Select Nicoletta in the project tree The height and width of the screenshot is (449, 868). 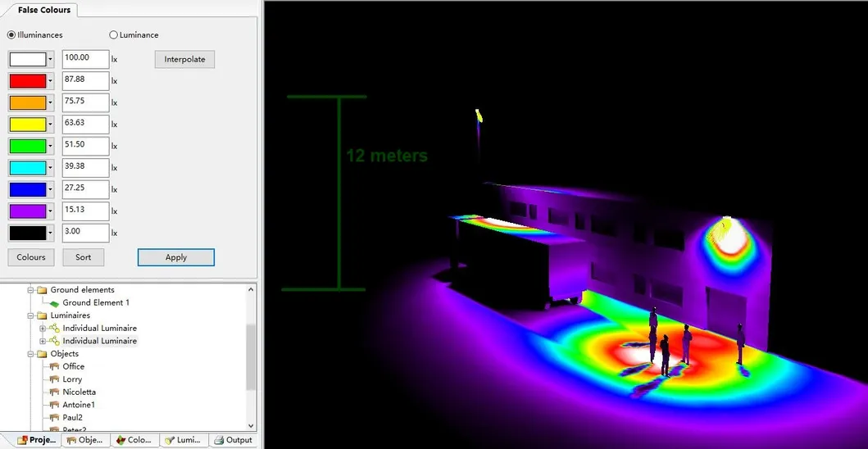[x=80, y=392]
